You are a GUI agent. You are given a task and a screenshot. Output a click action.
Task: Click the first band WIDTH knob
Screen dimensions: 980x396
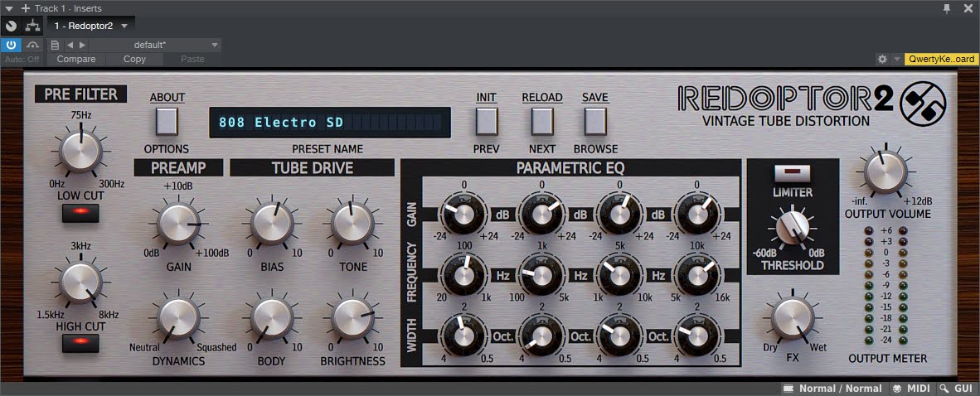point(463,336)
